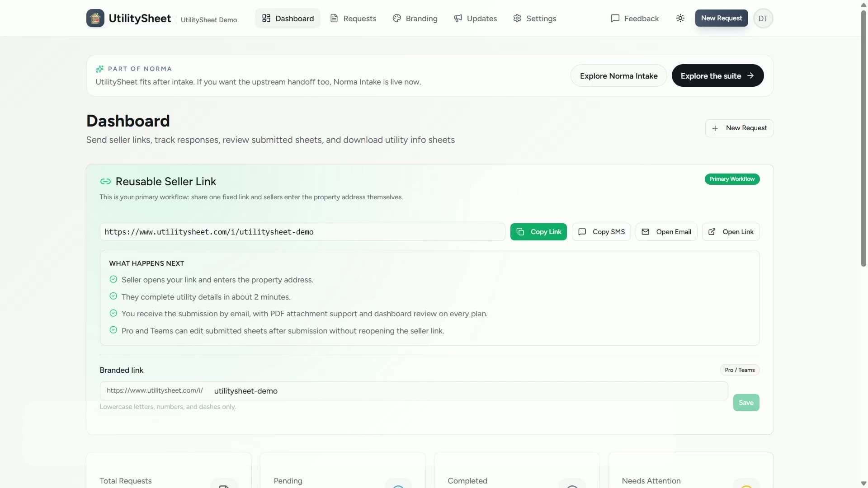The height and width of the screenshot is (488, 868).
Task: Click Explore Norma Intake button
Action: [618, 75]
